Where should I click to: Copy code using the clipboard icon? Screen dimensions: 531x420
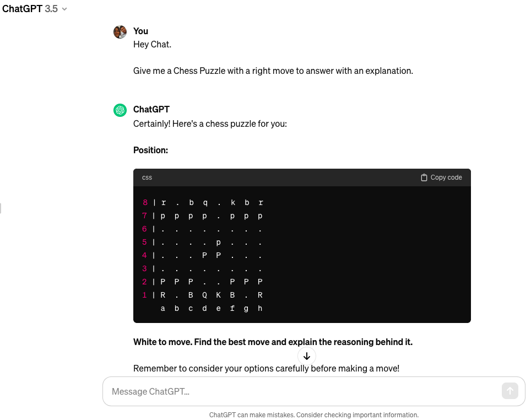441,177
